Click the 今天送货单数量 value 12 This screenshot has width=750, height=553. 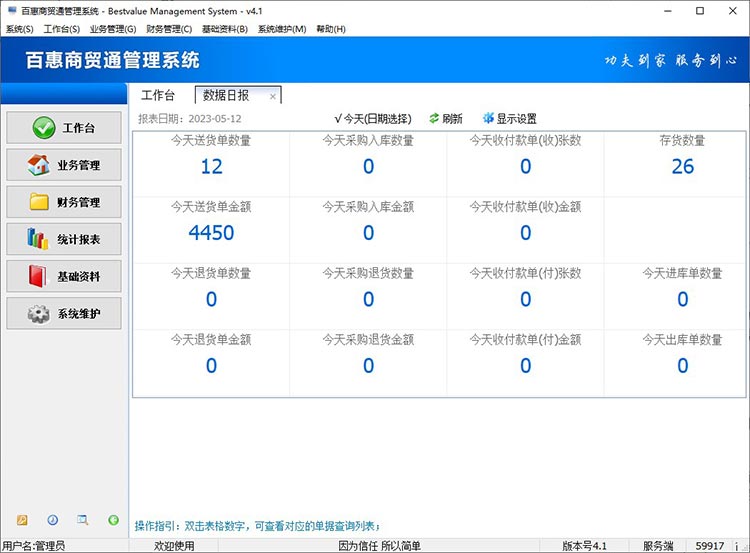pyautogui.click(x=211, y=166)
